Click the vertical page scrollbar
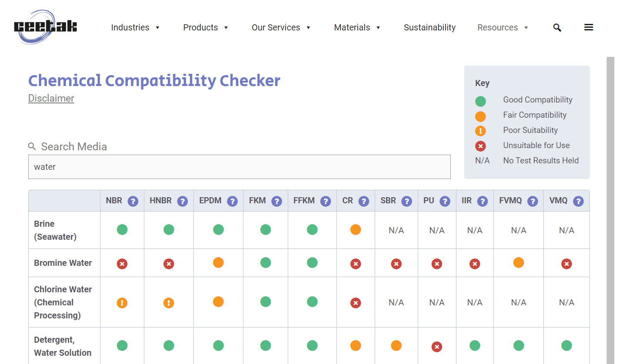The height and width of the screenshot is (364, 639). (610, 208)
